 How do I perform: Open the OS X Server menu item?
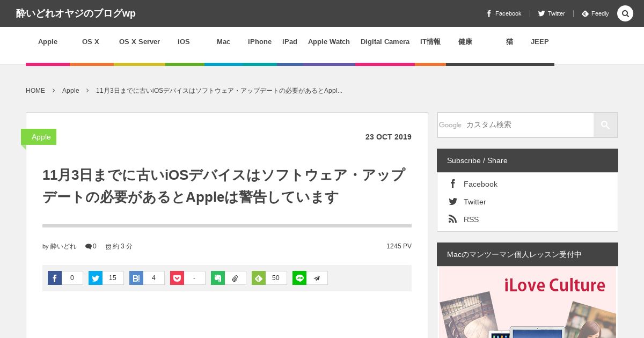tap(140, 42)
